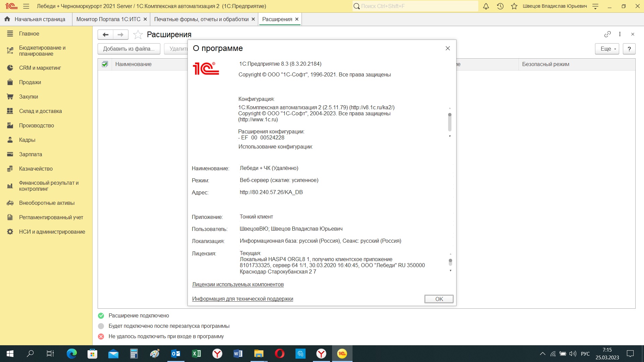Open three-dot menu of Расширения form
This screenshot has width=644, height=362.
(x=620, y=34)
